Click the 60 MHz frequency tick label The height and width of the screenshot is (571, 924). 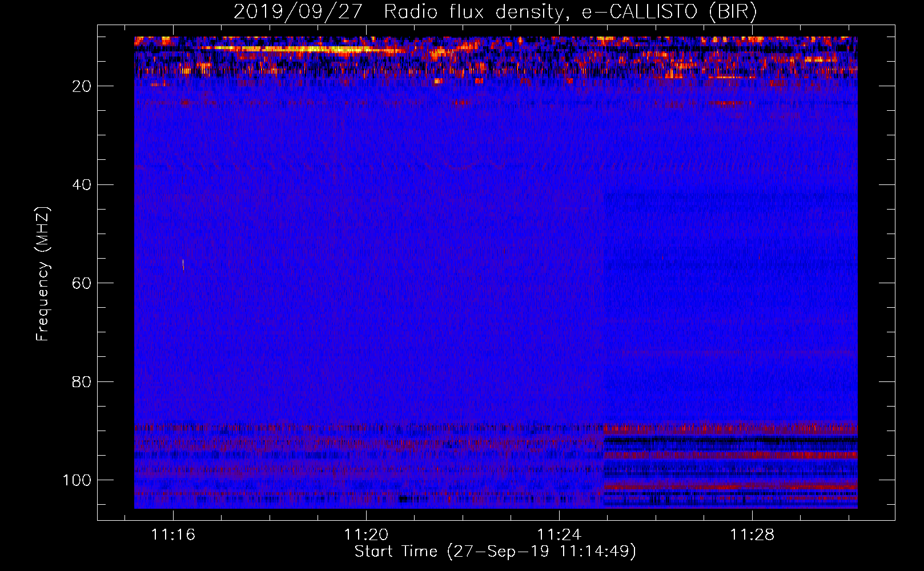pyautogui.click(x=82, y=283)
